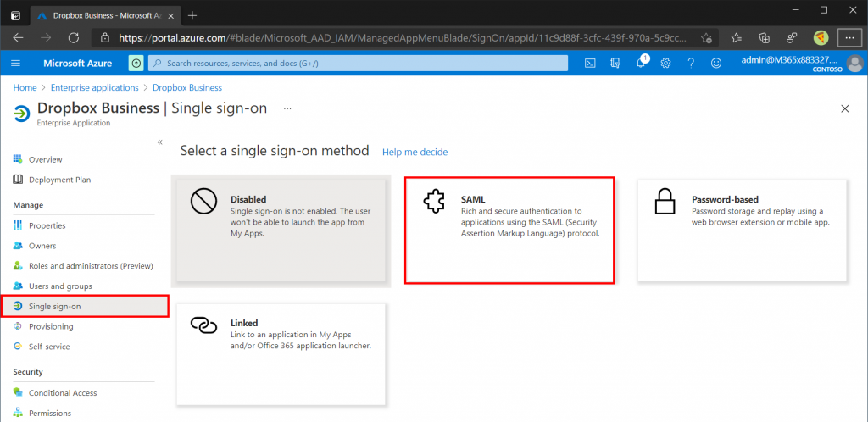Screen dimensions: 868x422
Task: Collapse the left navigation menu chevron
Action: tap(159, 142)
